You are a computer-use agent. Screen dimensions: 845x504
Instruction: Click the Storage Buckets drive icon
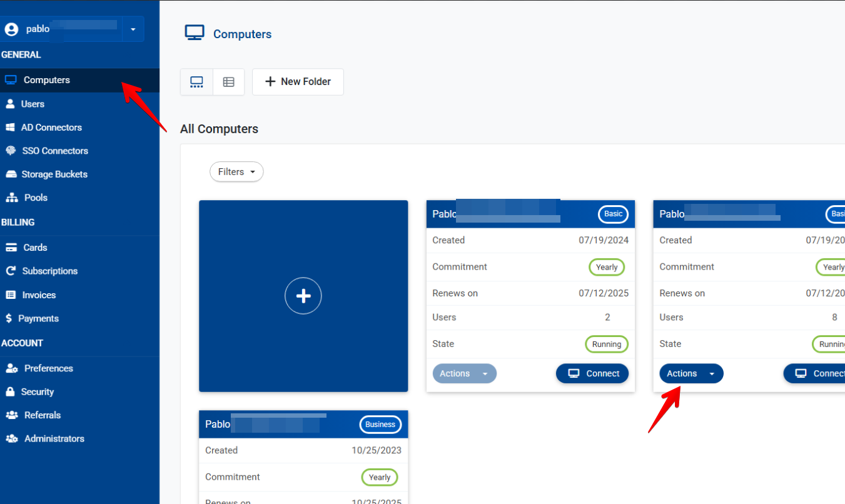tap(11, 174)
